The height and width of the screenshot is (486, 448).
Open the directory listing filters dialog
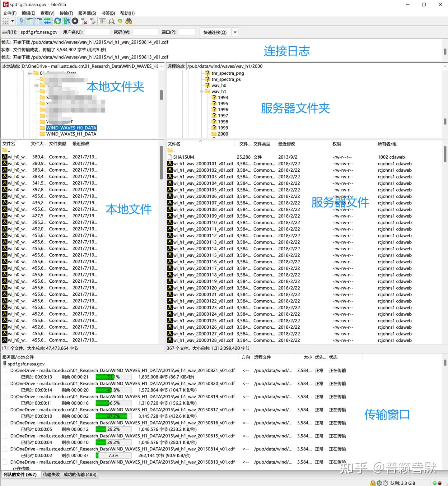coord(103,21)
